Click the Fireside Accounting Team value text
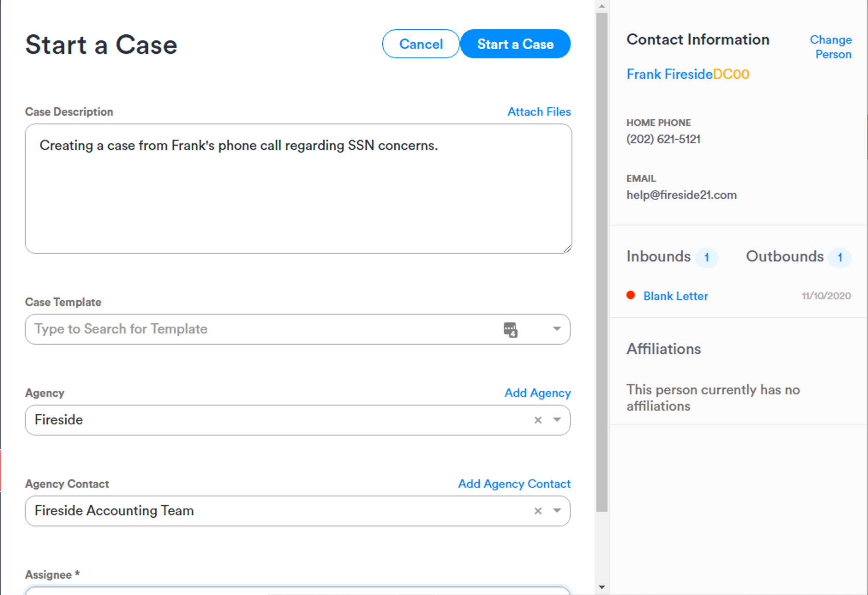868x595 pixels. 114,511
